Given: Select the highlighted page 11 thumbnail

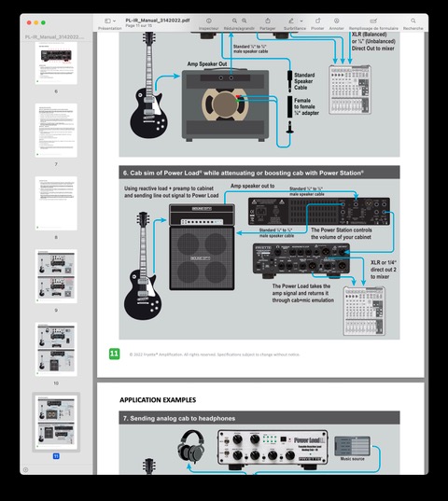Looking at the screenshot, I should coord(56,423).
